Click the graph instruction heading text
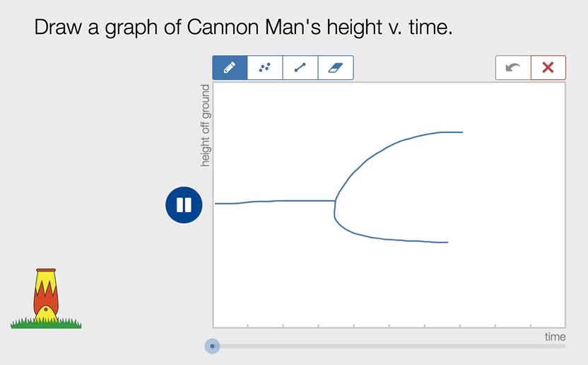 click(242, 28)
